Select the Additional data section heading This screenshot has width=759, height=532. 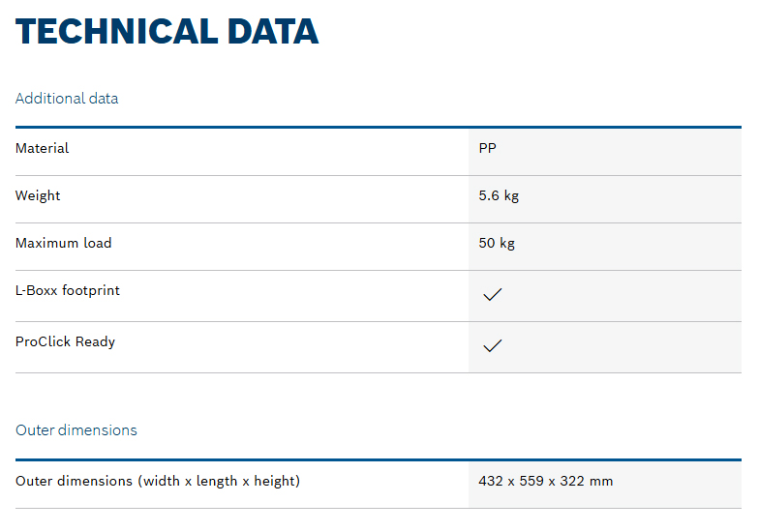tap(67, 99)
